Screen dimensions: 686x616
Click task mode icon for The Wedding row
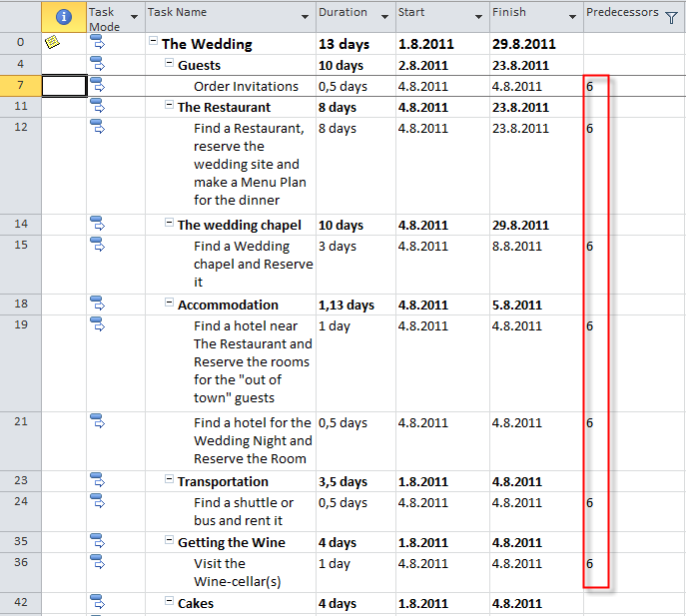[98, 44]
